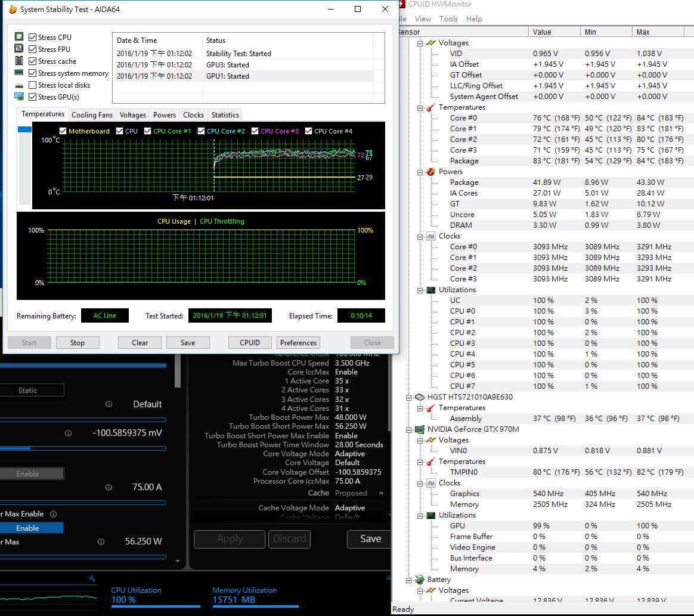Click the Stress local disks drive icon
Image resolution: width=694 pixels, height=616 pixels.
19,85
